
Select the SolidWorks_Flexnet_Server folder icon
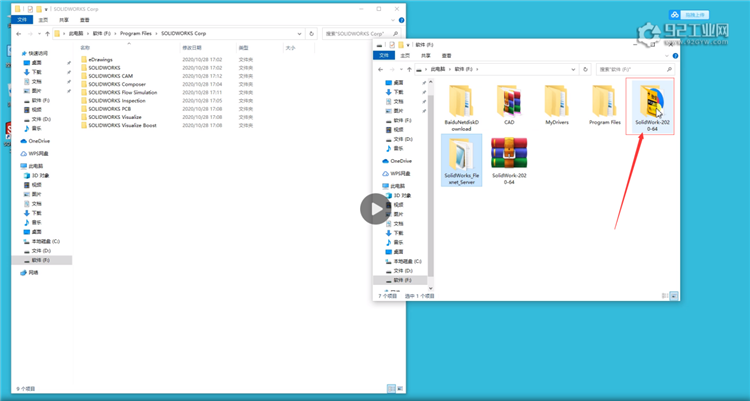(461, 161)
